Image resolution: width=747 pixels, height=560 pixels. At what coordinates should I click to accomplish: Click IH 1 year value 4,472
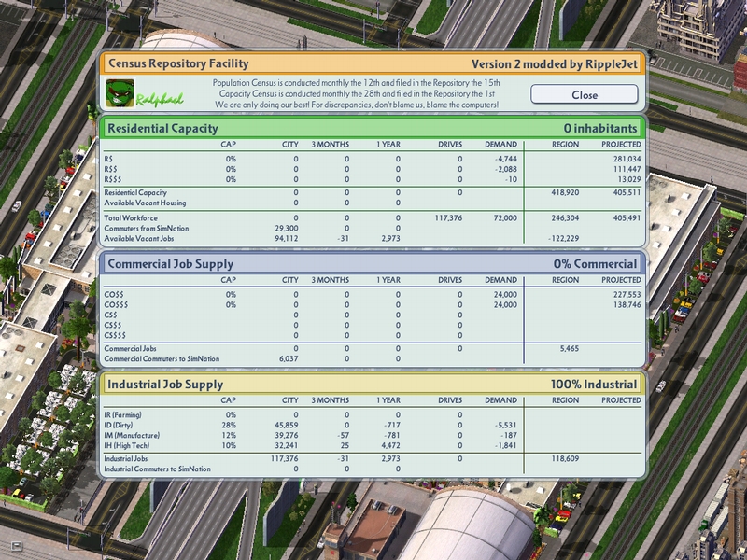tap(390, 446)
